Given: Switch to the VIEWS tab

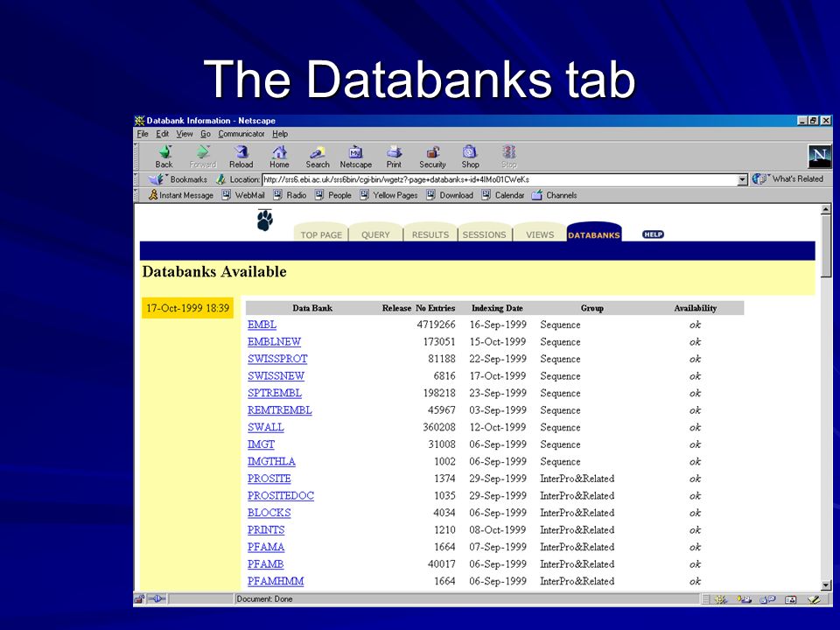Looking at the screenshot, I should [540, 233].
